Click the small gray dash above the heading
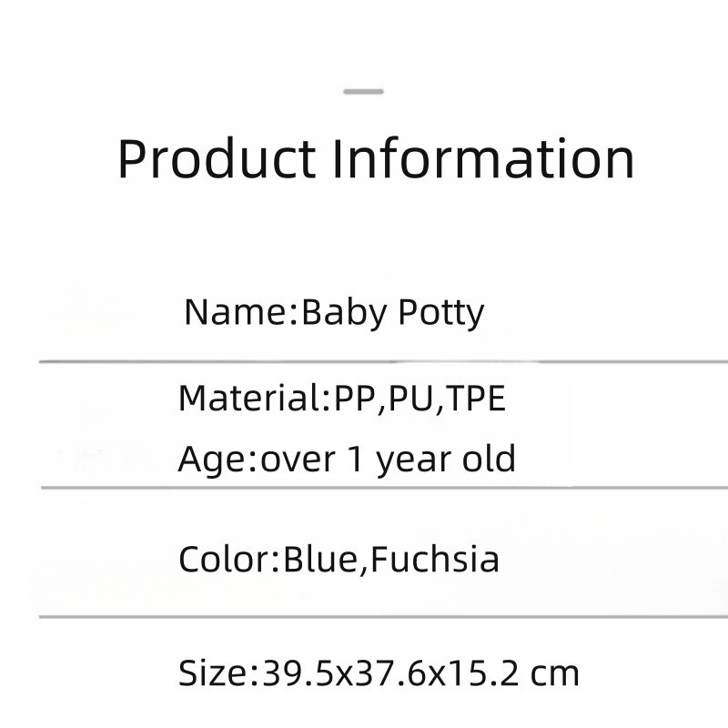Viewport: 728px width, 728px height. [364, 92]
